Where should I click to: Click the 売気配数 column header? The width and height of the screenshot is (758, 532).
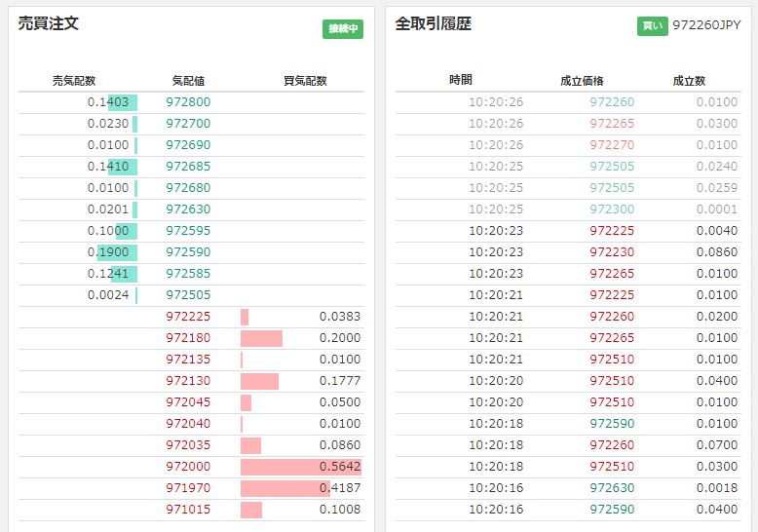pos(74,81)
